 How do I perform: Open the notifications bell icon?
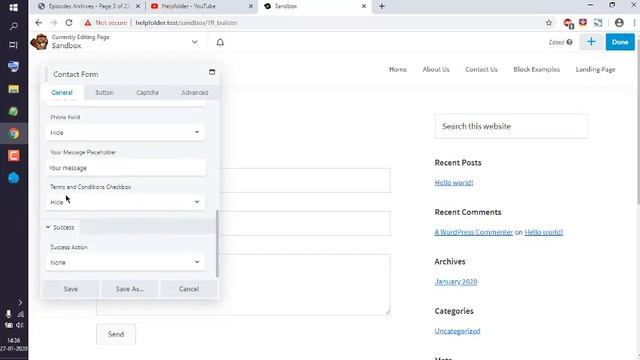coord(220,42)
